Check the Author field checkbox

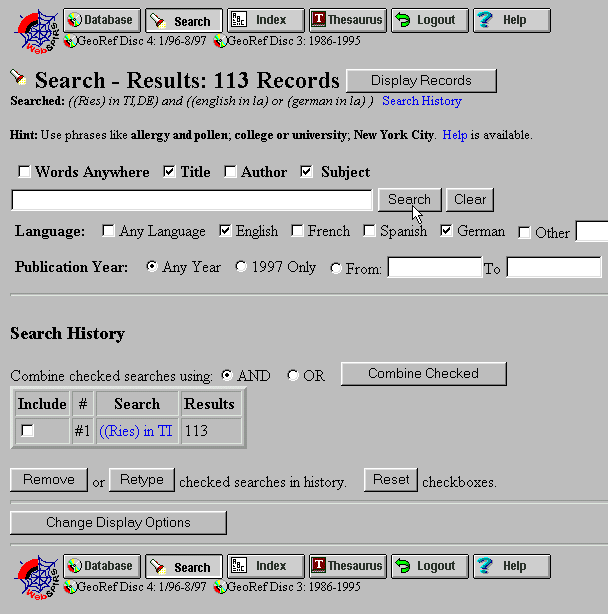(230, 172)
